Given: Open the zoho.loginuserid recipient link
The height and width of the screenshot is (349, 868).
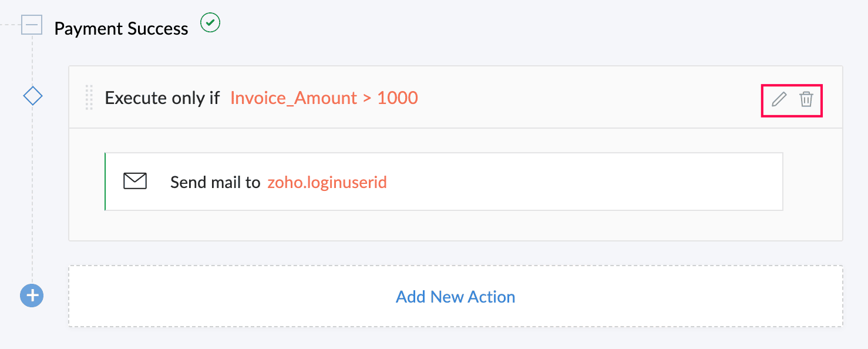Looking at the screenshot, I should (x=327, y=182).
